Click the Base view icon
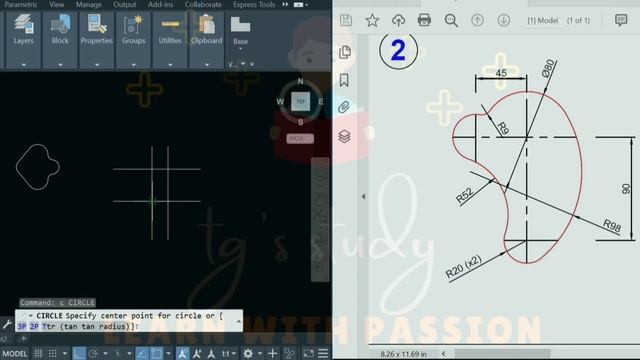The width and height of the screenshot is (640, 360). click(x=240, y=24)
